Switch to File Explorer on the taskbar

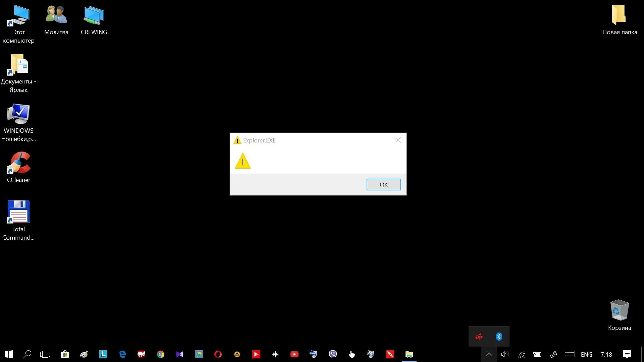click(x=409, y=354)
